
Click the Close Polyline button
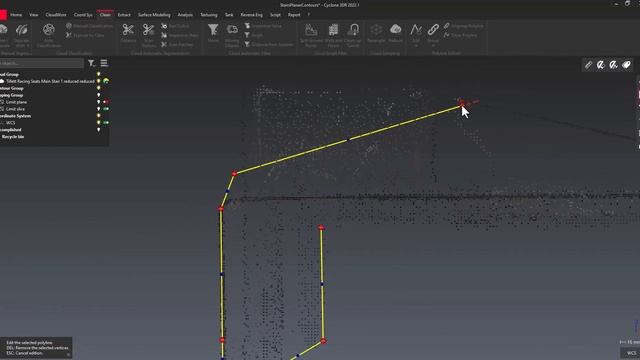pos(460,36)
